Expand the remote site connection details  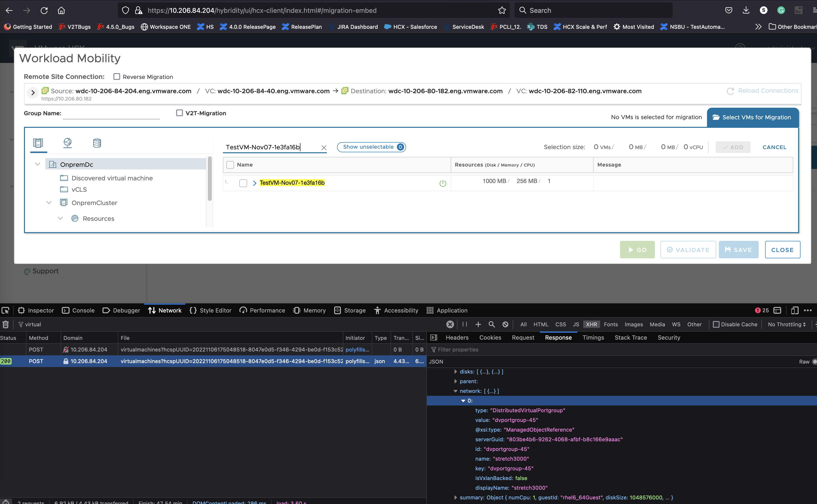33,93
